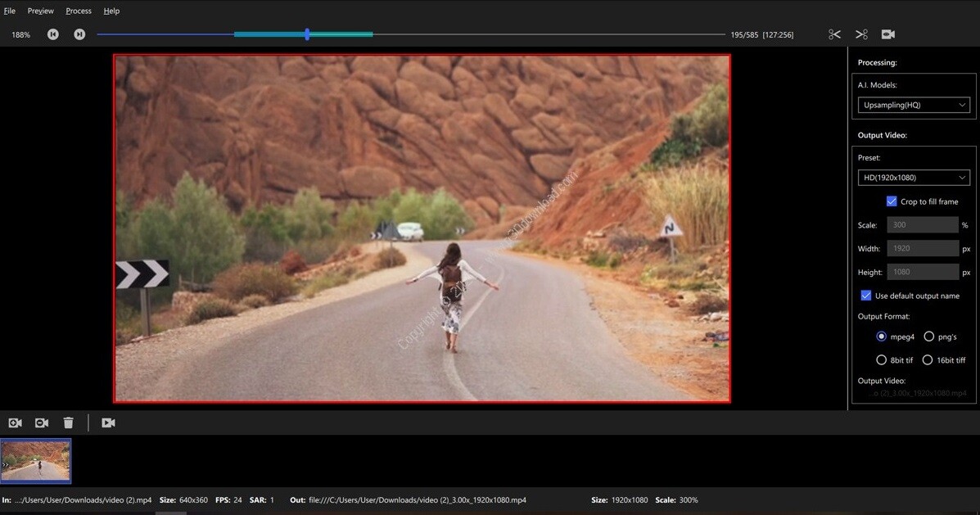The width and height of the screenshot is (980, 515).
Task: Select the video thumbnail in the queue
Action: point(36,461)
